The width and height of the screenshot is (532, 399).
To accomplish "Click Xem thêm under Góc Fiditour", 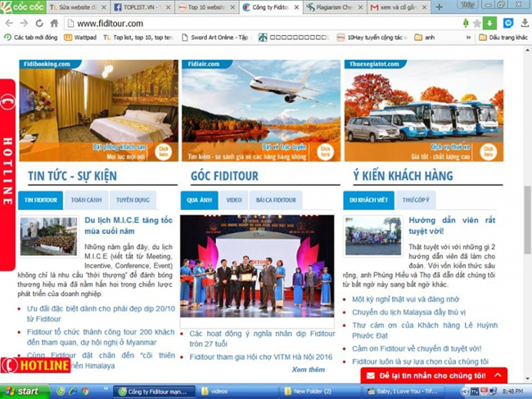I will click(308, 370).
